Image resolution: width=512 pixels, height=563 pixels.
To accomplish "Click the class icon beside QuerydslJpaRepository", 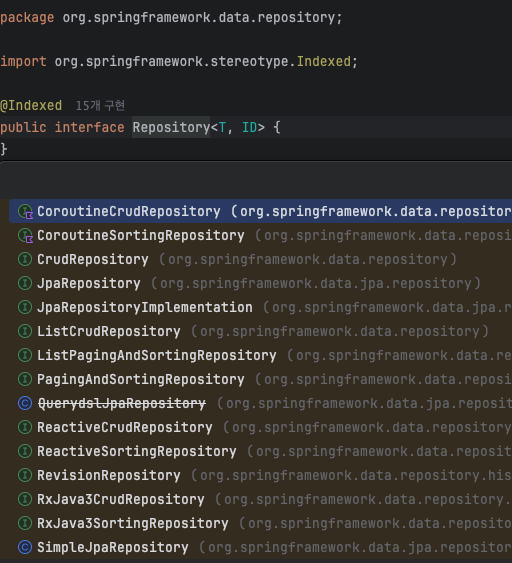I will pyautogui.click(x=25, y=403).
